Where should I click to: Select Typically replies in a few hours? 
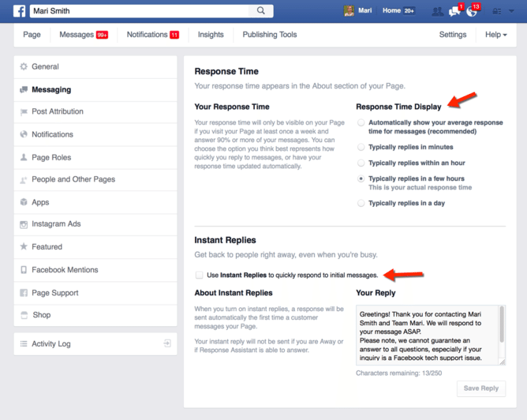tap(361, 178)
